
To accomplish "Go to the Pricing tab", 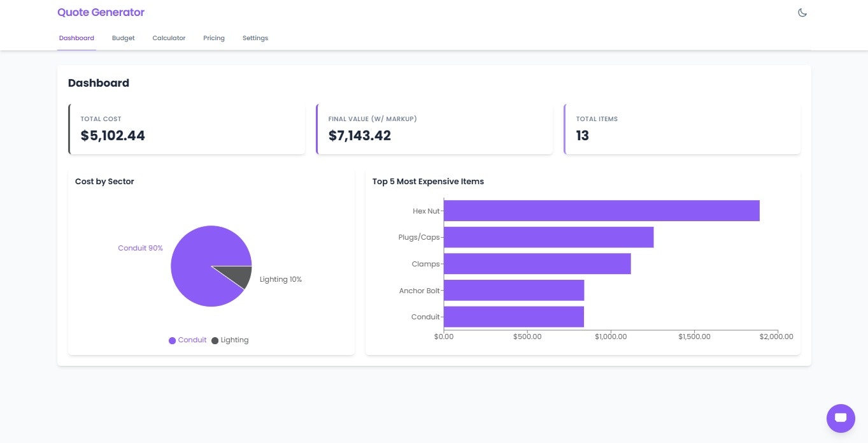I will point(213,38).
